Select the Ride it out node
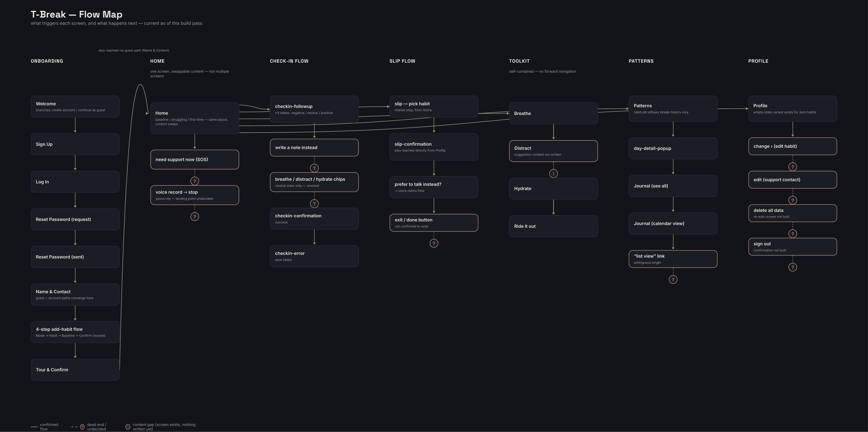Image resolution: width=868 pixels, height=432 pixels. (553, 226)
